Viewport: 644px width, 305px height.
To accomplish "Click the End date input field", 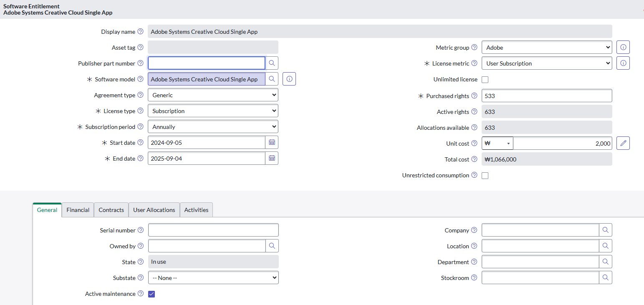I will click(x=207, y=158).
